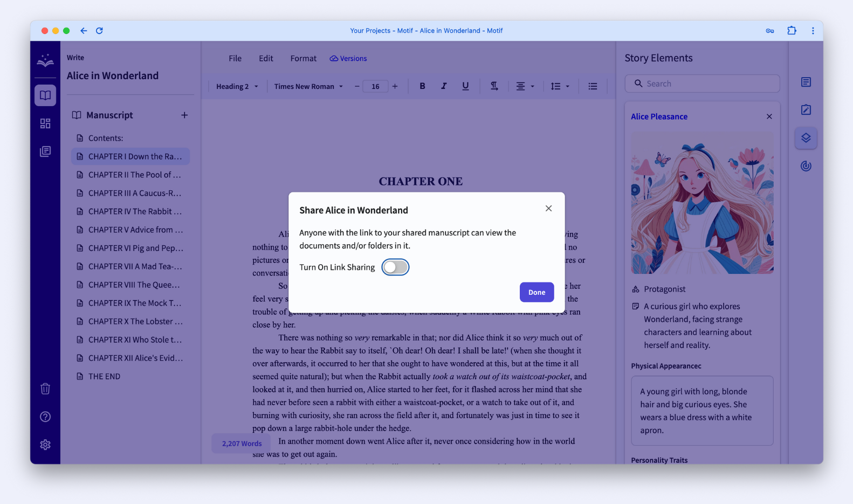
Task: Select CHAPTER X The Lobster document
Action: point(130,321)
